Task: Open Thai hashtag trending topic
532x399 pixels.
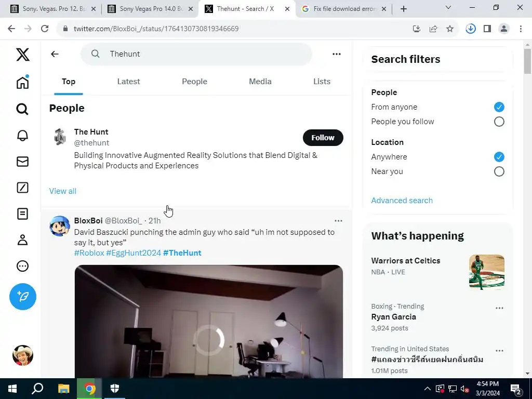Action: pos(427,360)
